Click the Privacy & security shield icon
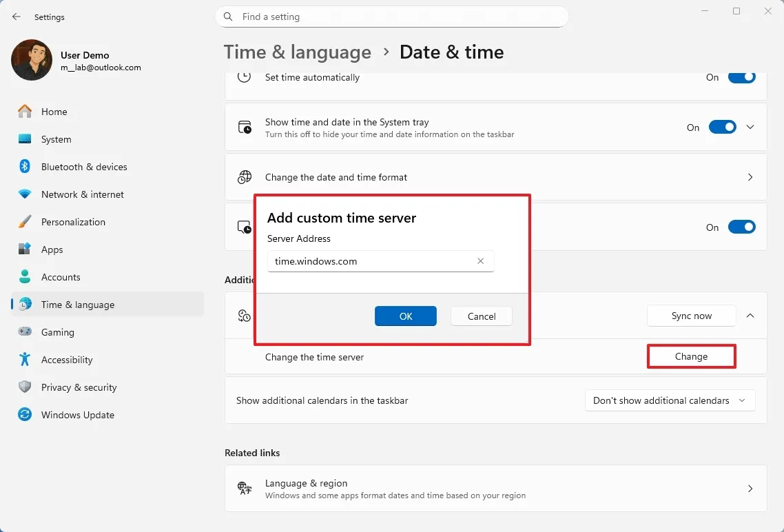 coord(25,387)
